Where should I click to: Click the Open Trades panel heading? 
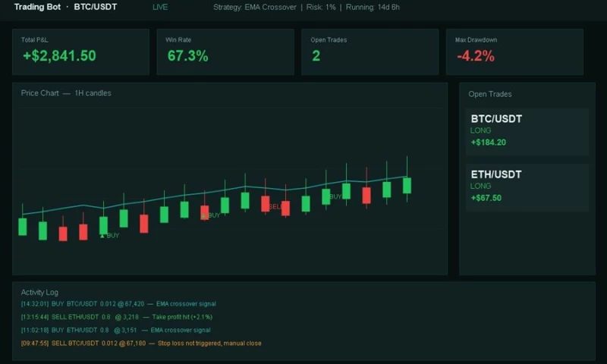click(x=489, y=94)
